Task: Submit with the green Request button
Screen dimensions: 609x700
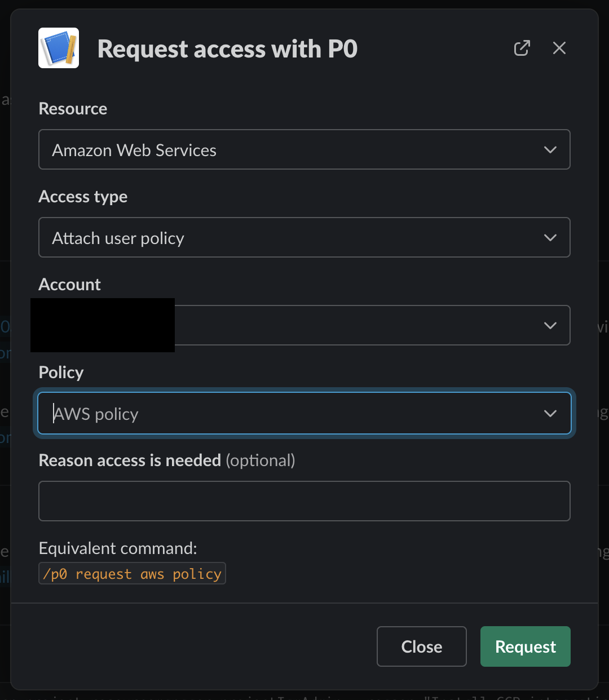Action: [525, 646]
